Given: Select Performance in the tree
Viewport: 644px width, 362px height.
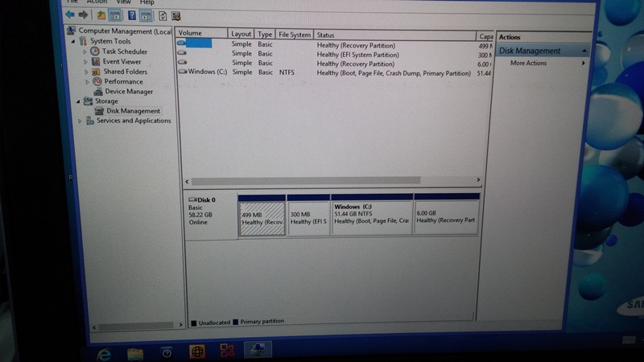Looking at the screenshot, I should [123, 82].
